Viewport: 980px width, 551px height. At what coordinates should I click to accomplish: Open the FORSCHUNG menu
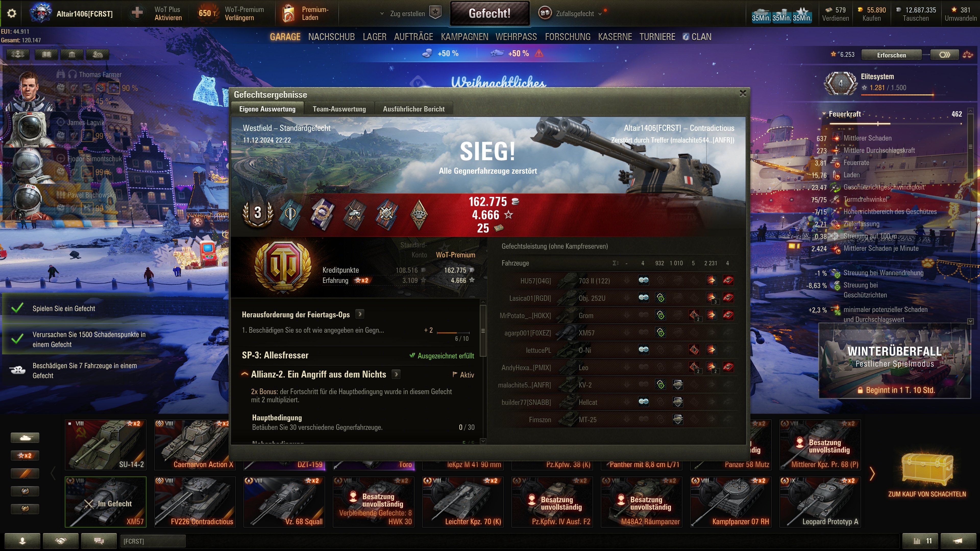[568, 37]
